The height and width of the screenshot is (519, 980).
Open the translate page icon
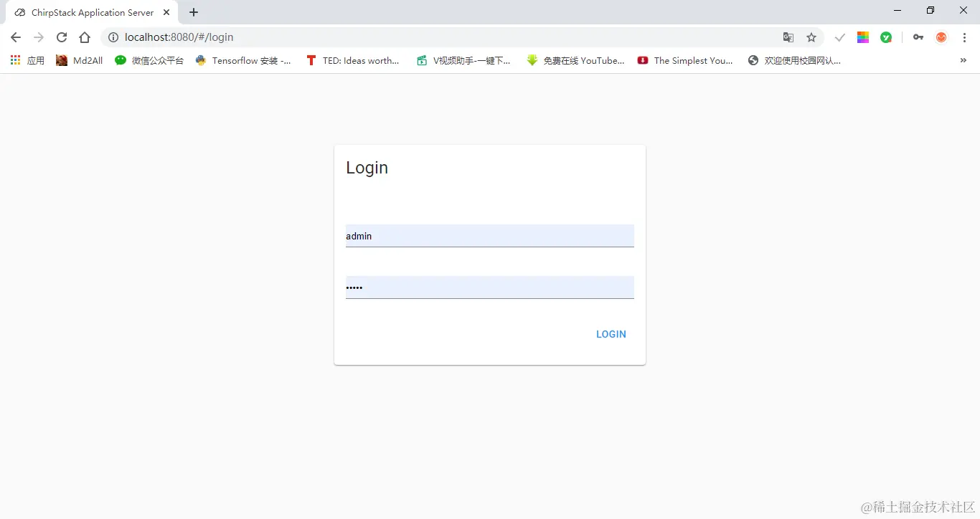788,37
